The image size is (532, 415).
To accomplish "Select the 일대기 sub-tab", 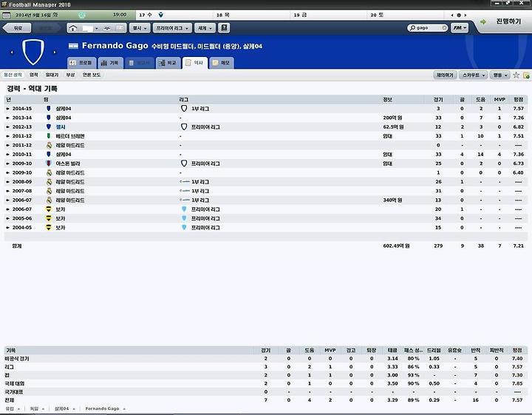I will coord(52,75).
